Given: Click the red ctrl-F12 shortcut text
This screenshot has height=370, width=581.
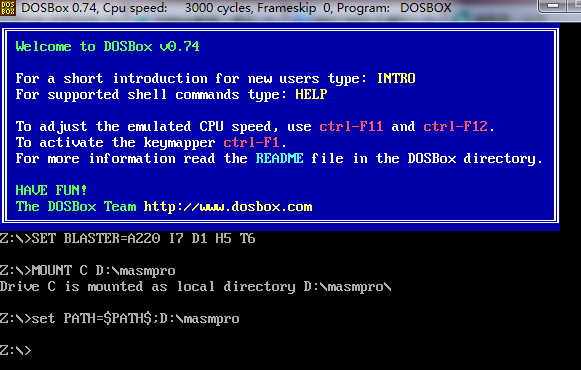Looking at the screenshot, I should tap(455, 127).
